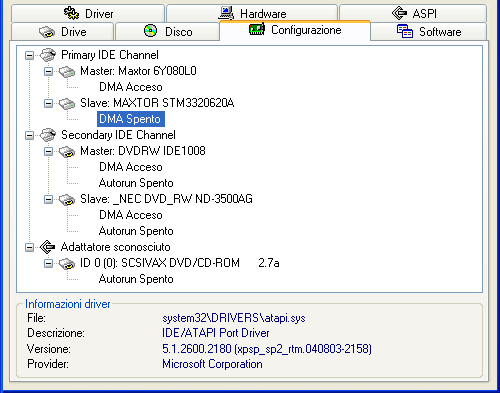This screenshot has width=500, height=393.
Task: Open the Software tab
Action: tap(429, 32)
